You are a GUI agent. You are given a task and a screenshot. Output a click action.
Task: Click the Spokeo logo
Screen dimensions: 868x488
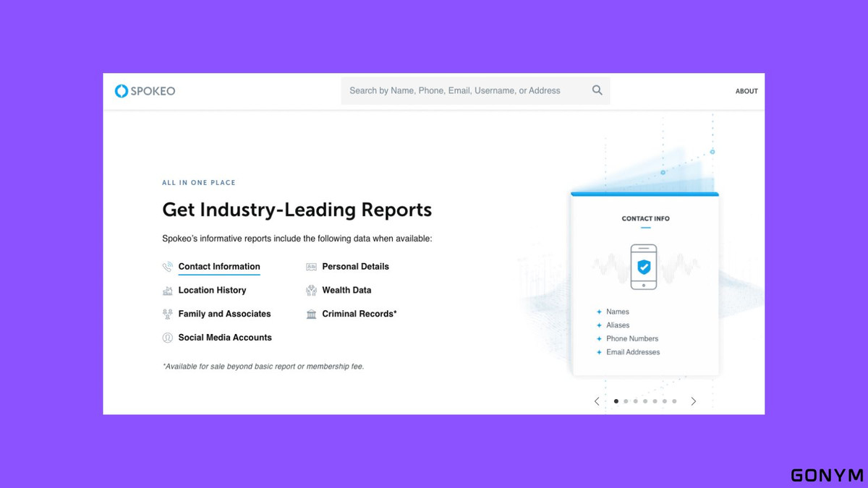[145, 91]
